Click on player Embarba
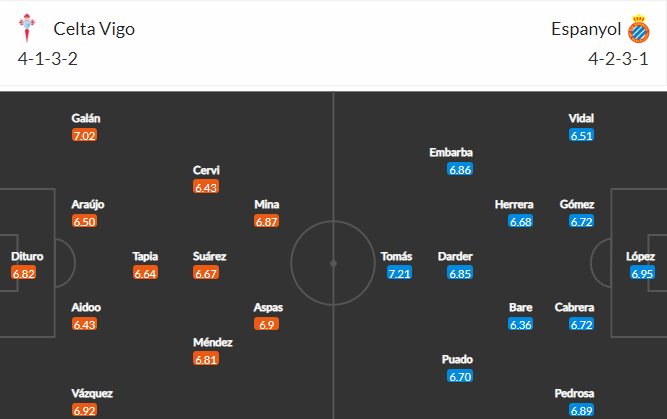The width and height of the screenshot is (667, 419). coord(451,153)
